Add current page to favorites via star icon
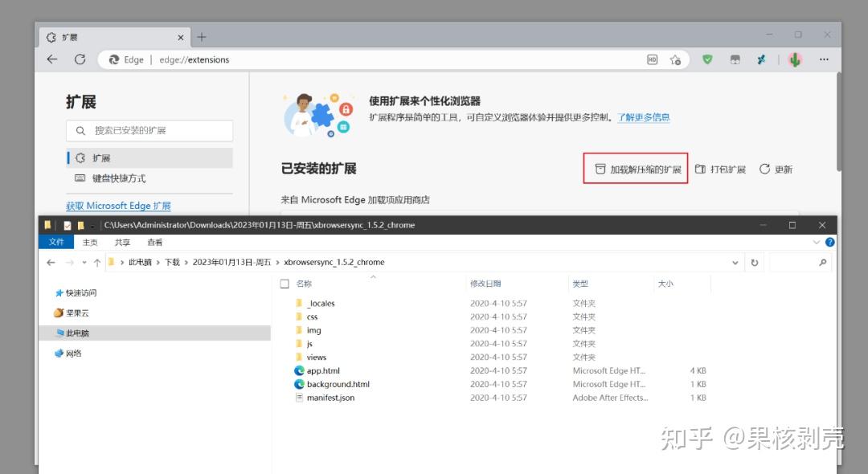 676,59
